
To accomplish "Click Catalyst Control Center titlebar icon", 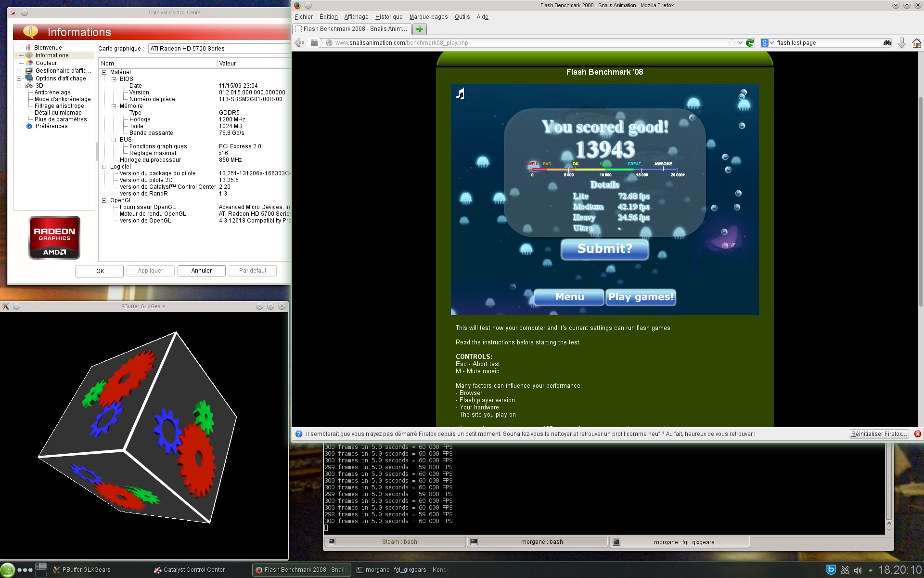I will (13, 13).
